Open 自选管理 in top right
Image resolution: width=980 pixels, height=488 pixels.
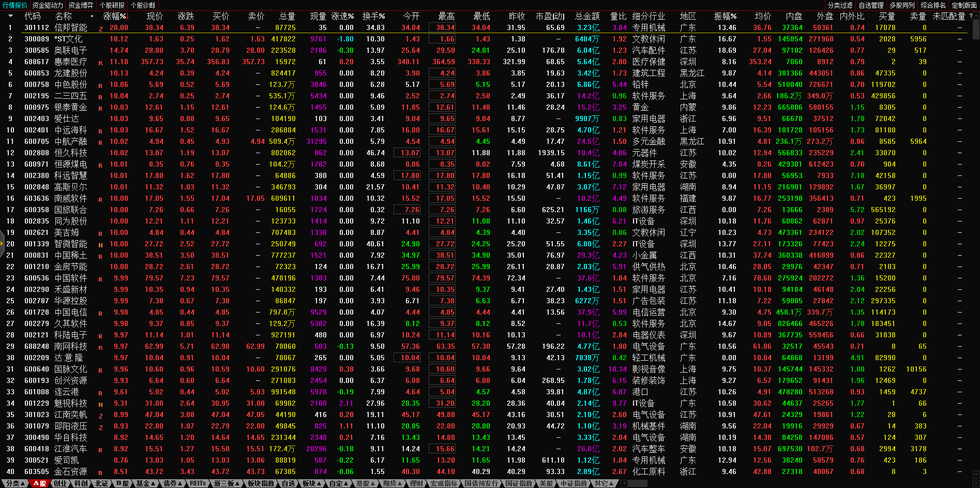[x=871, y=5]
